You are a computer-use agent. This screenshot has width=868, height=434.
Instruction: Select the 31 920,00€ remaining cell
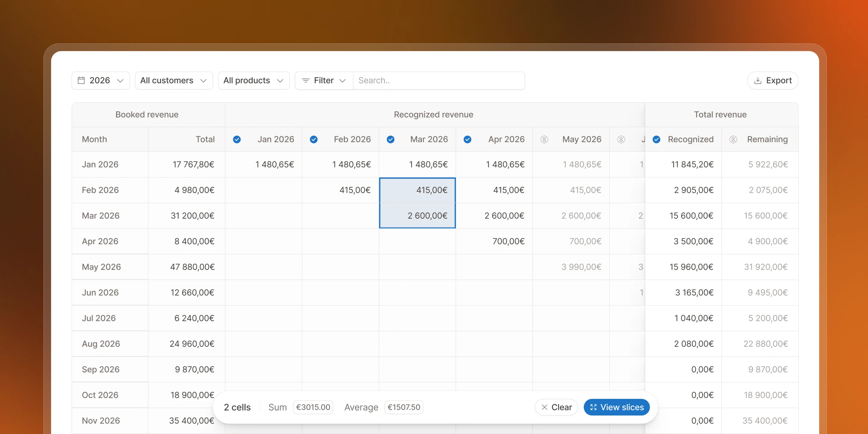pos(760,267)
